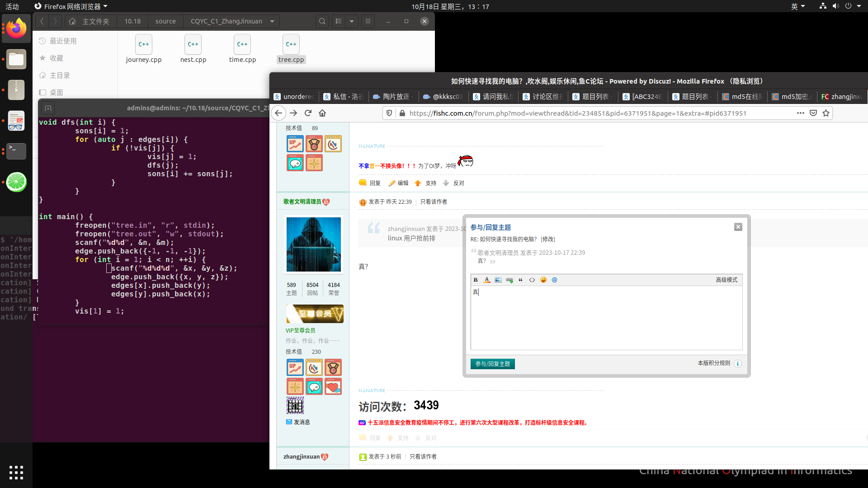Open the zhangjinxuan username at page bottom
Image resolution: width=868 pixels, height=488 pixels.
coord(302,457)
